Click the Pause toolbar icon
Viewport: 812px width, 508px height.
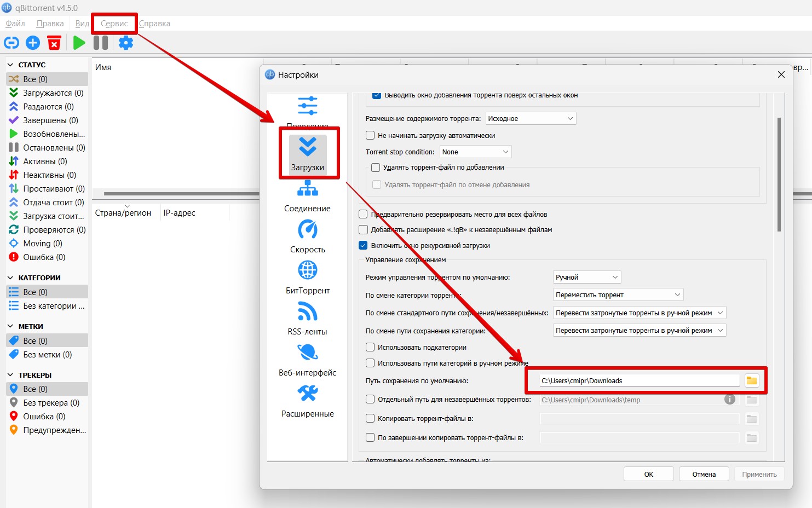coord(101,43)
